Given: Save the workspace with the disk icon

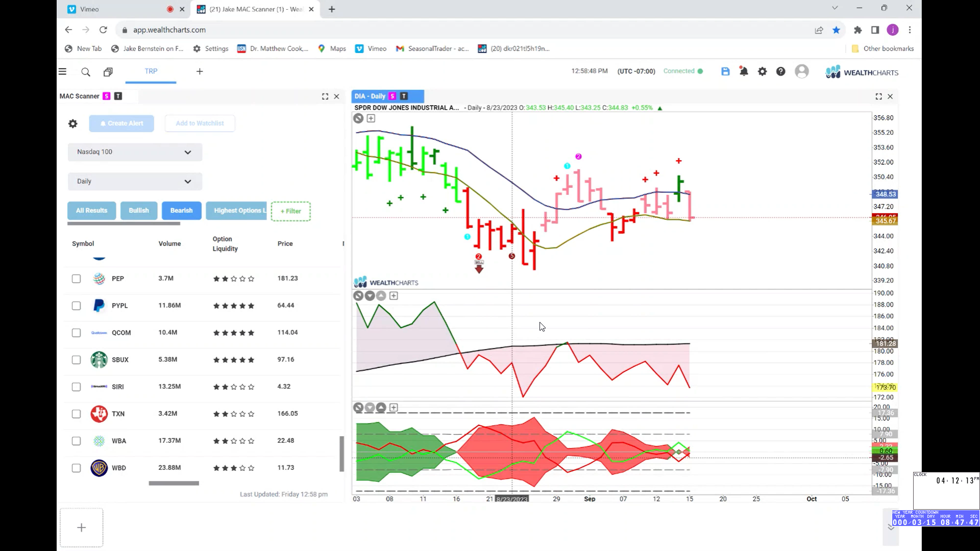Looking at the screenshot, I should click(x=725, y=71).
